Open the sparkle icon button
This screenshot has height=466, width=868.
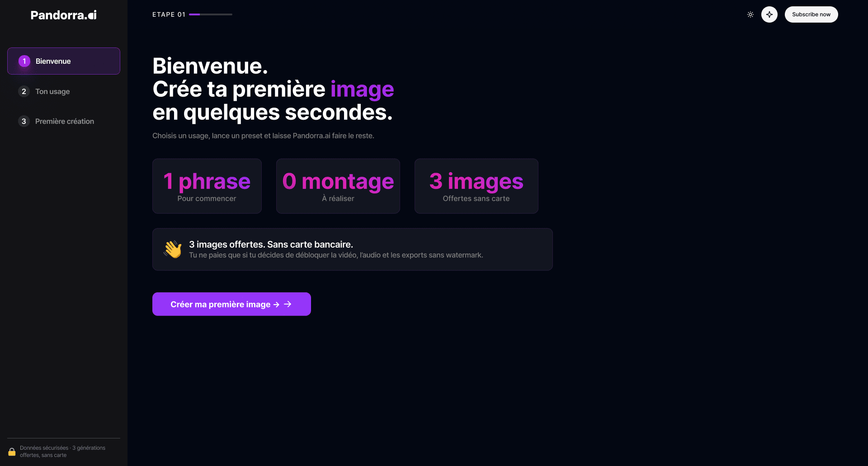pyautogui.click(x=769, y=14)
